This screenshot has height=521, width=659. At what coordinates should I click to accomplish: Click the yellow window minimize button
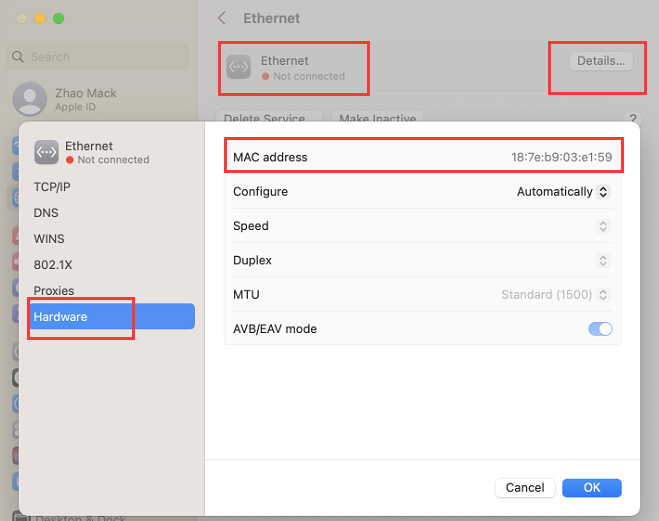40,19
